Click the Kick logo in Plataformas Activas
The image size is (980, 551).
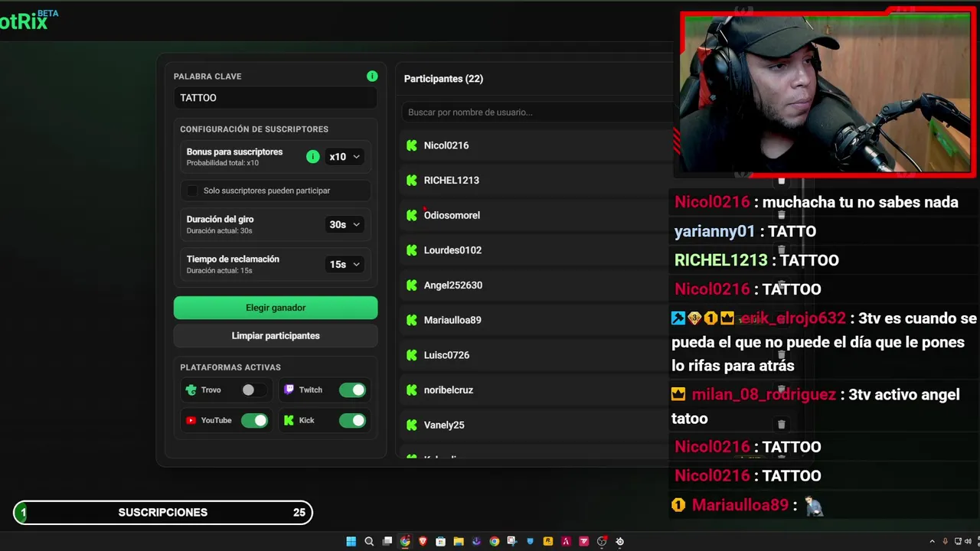[x=289, y=420]
